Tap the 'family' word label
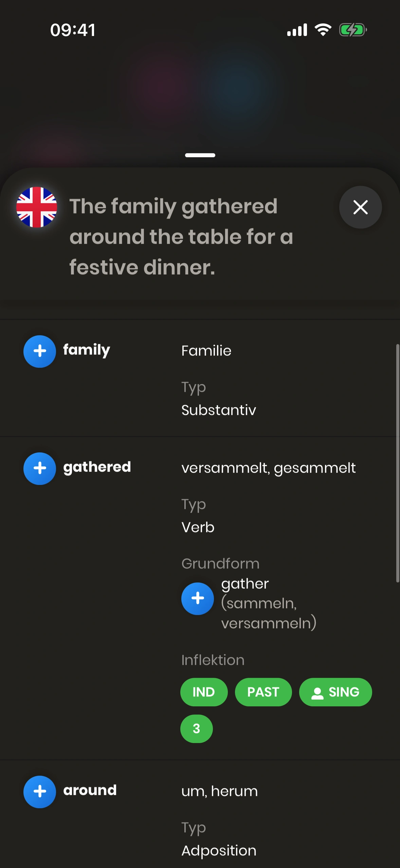 tap(87, 350)
